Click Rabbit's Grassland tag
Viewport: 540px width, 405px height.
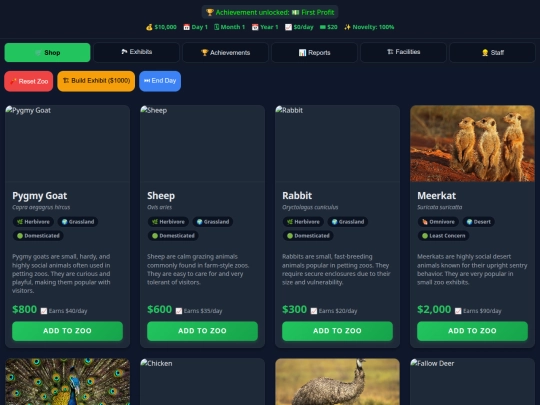[348, 222]
